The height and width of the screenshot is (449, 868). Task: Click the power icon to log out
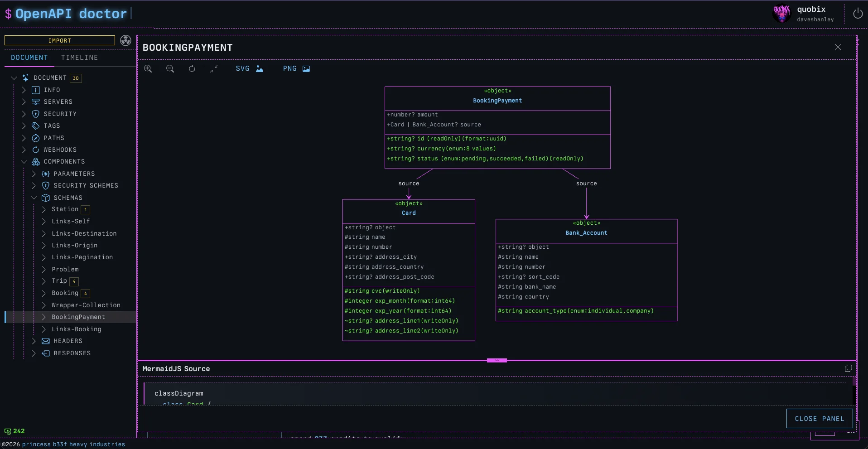(x=858, y=14)
